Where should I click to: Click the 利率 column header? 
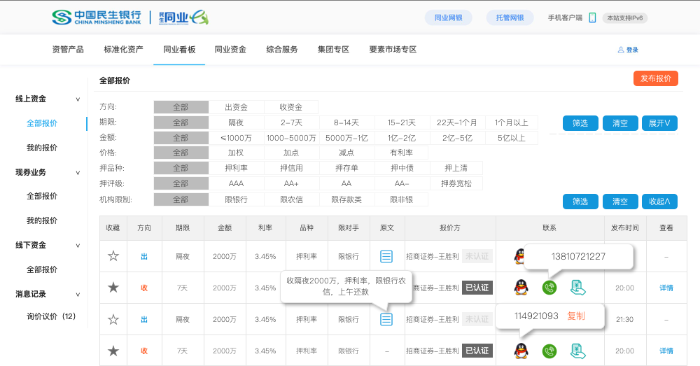[x=265, y=228]
